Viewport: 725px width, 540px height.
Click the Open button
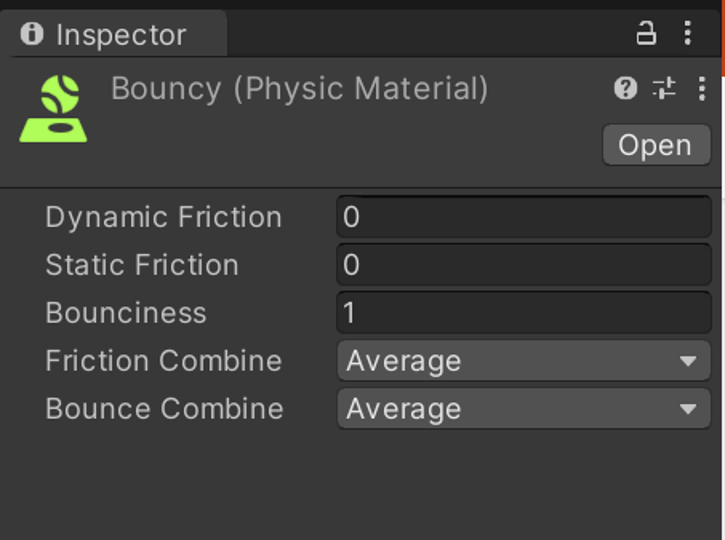click(657, 145)
